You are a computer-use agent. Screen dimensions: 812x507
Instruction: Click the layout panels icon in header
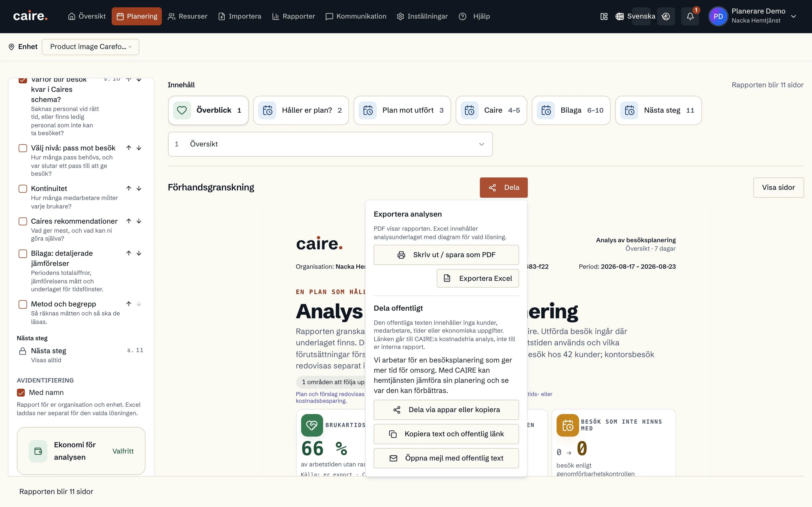tap(604, 16)
